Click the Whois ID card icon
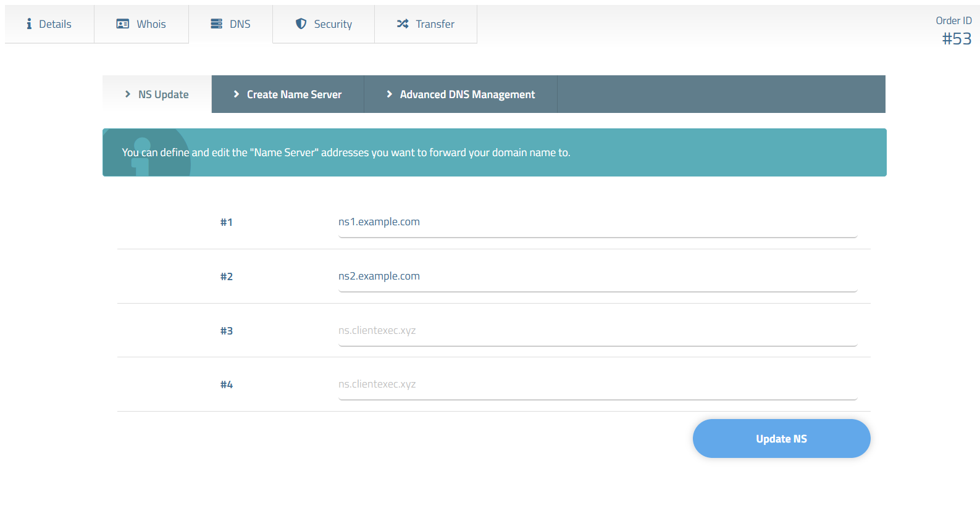Image resolution: width=980 pixels, height=511 pixels. 123,24
